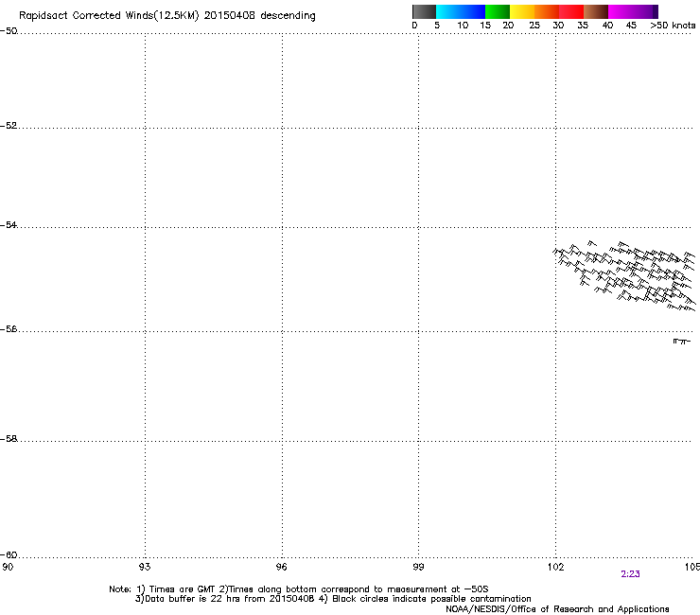Screen dimensions: 700x615
Task: Click the gray 0-5 knots color swatch
Action: [424, 11]
